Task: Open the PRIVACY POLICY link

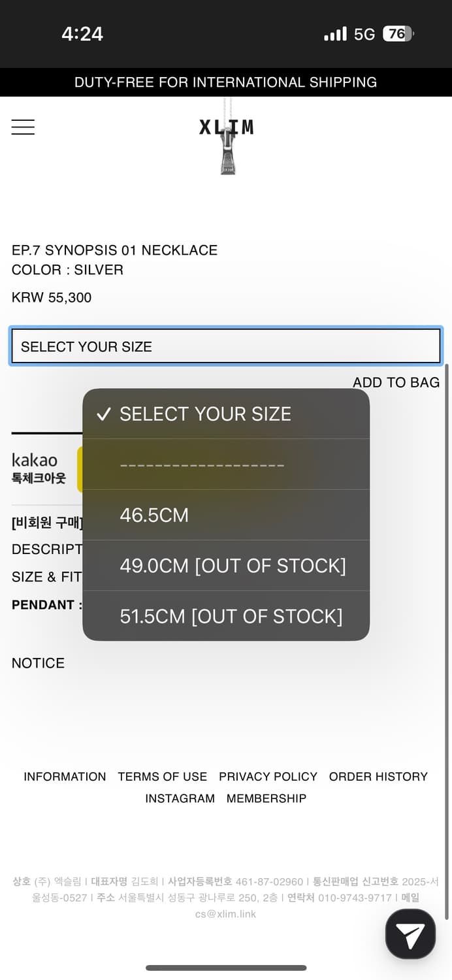Action: 268,776
